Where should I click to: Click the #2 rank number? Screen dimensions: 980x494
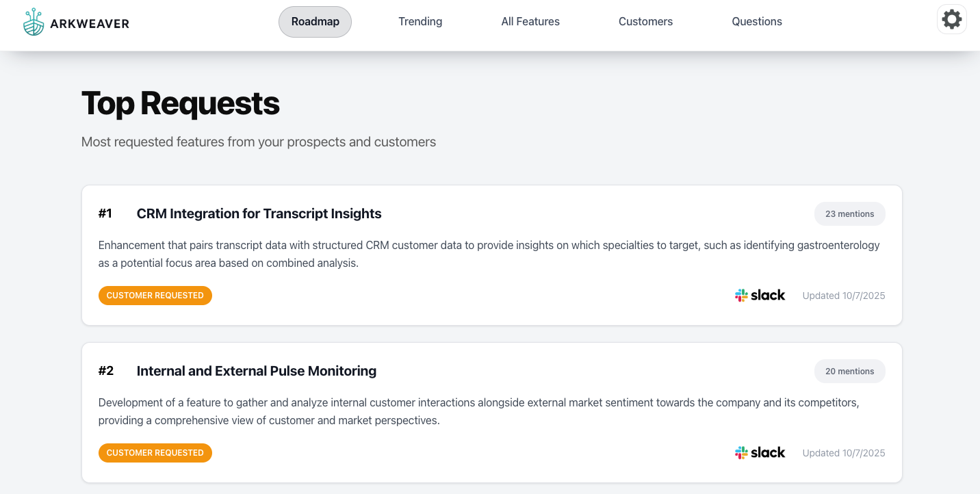coord(106,371)
